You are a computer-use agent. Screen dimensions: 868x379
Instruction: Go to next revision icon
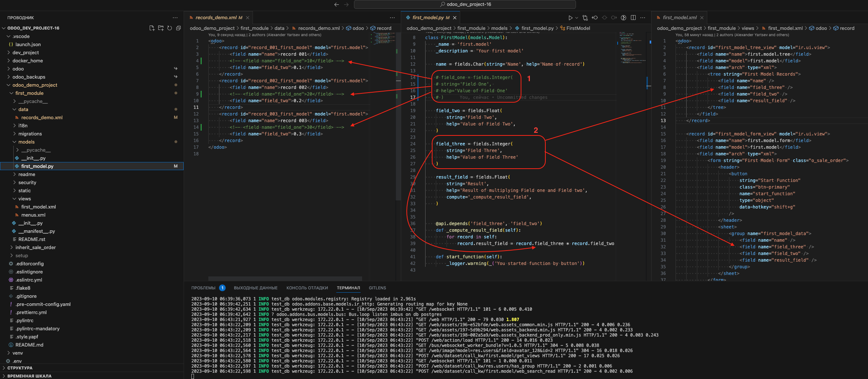(614, 18)
